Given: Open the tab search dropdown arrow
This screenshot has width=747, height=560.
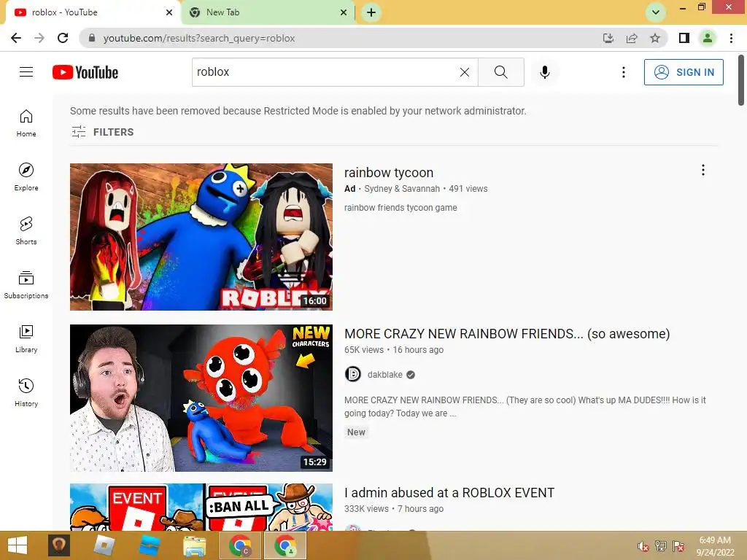Looking at the screenshot, I should tap(656, 12).
